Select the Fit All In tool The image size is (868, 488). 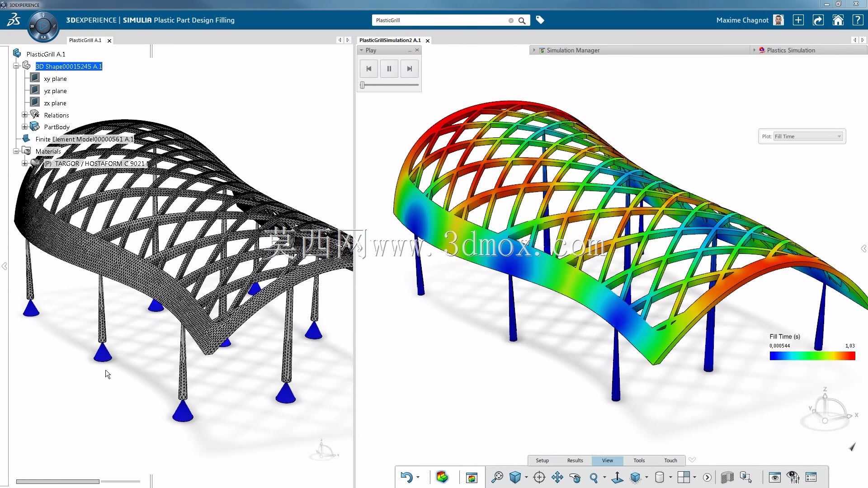[x=497, y=477]
